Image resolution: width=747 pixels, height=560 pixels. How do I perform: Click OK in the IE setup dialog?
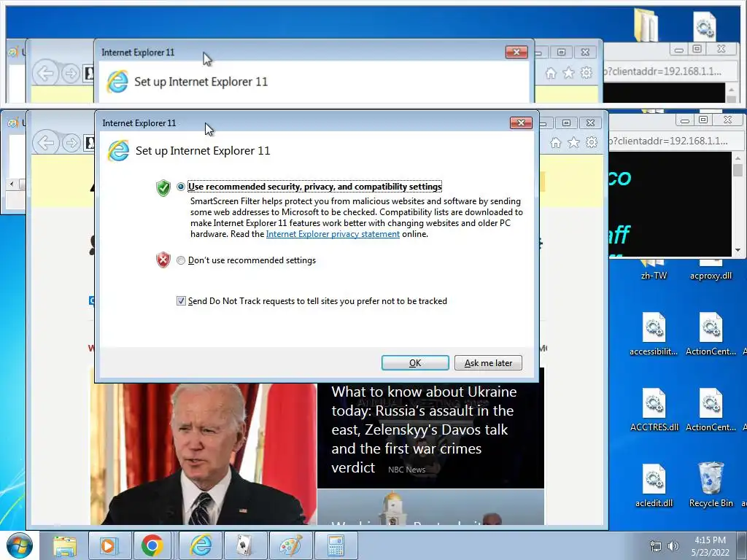pos(415,363)
